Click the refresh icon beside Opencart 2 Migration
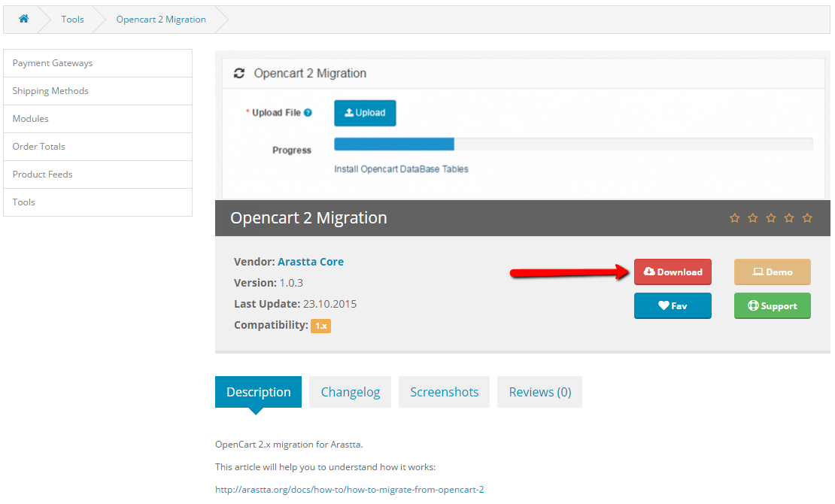The image size is (835, 504). tap(239, 74)
